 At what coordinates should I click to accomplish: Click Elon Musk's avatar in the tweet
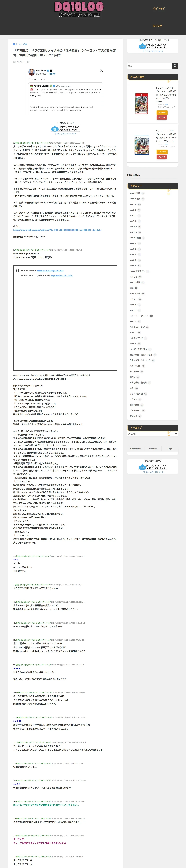point(31,72)
